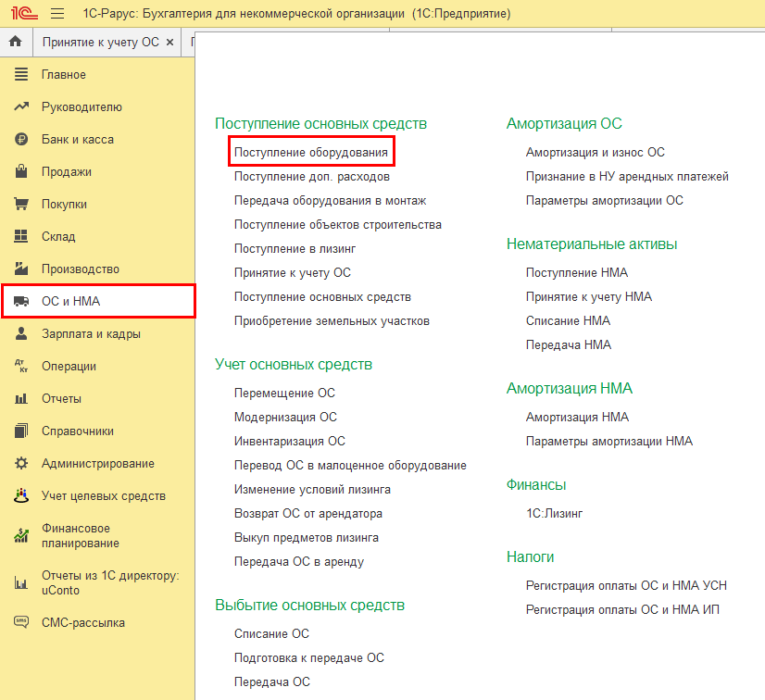
Task: Open the hamburger main menu
Action: coord(57,14)
